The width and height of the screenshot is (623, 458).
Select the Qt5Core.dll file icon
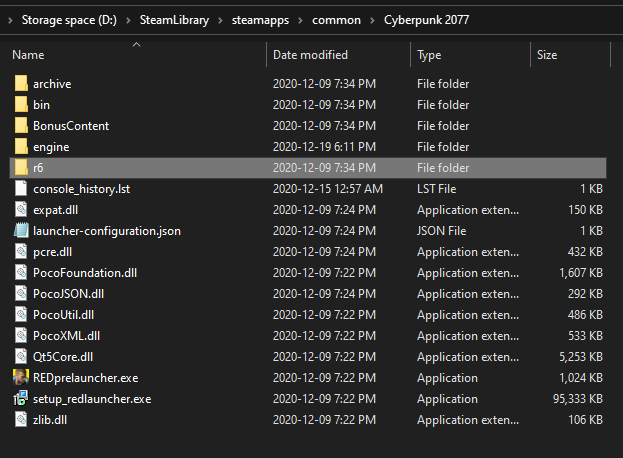pyautogui.click(x=22, y=357)
